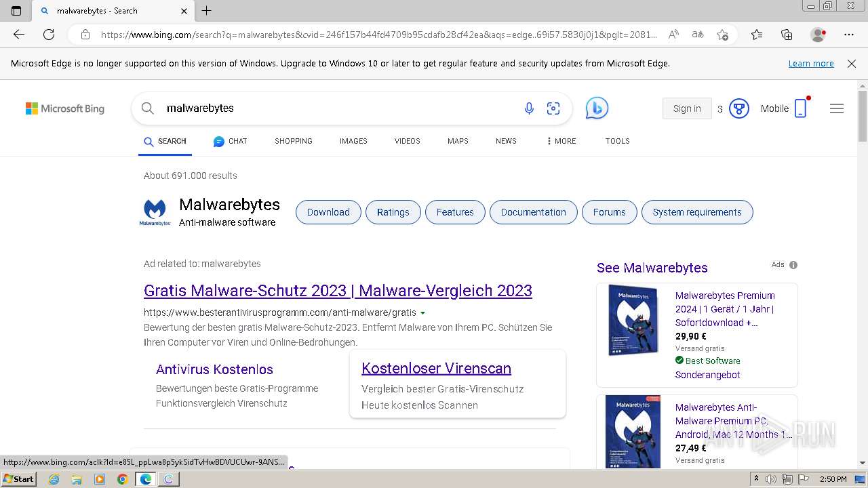Open Gratis Malware-Schutz 2023 ad link
The image size is (868, 488).
338,291
